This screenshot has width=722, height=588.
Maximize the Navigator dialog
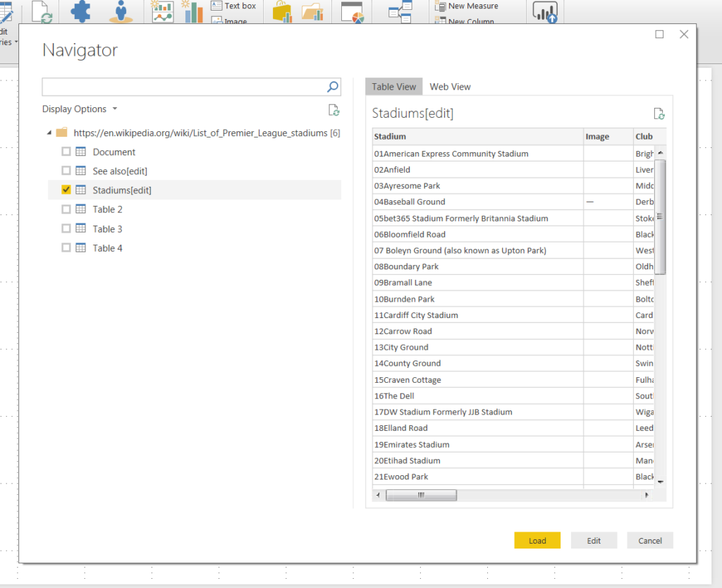pyautogui.click(x=659, y=35)
